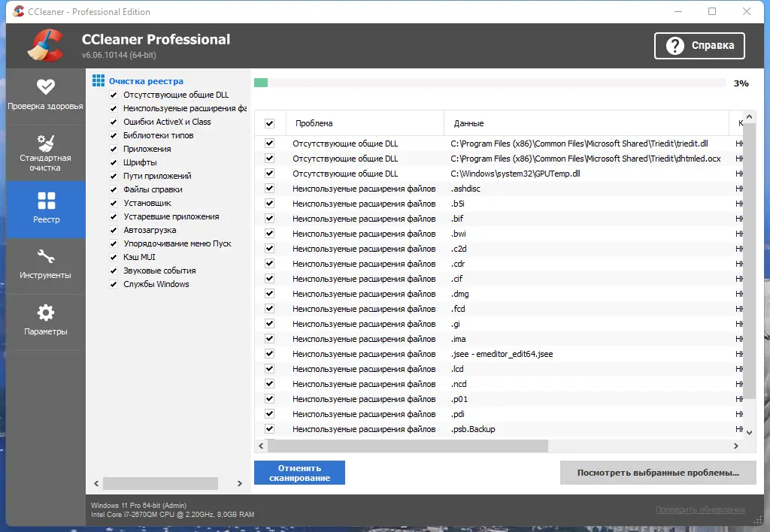This screenshot has height=532, width=770.
Task: Click the CCleaner logo in header
Action: 46,46
